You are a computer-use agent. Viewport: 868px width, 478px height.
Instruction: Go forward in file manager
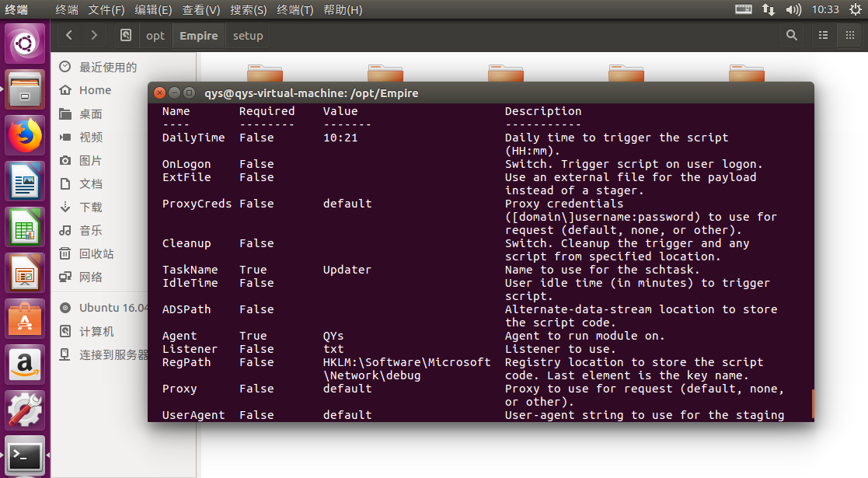pos(94,36)
